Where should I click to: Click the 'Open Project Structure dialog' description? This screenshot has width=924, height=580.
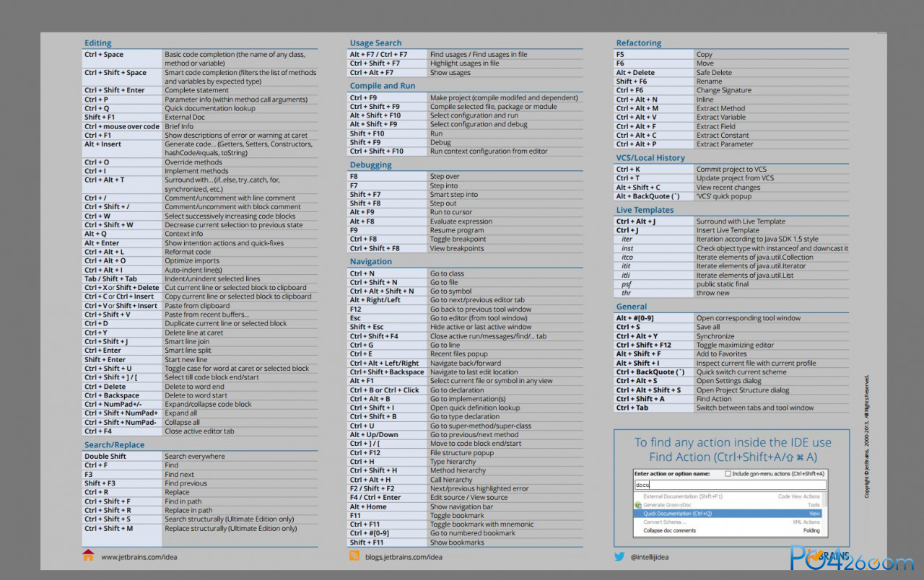(743, 390)
